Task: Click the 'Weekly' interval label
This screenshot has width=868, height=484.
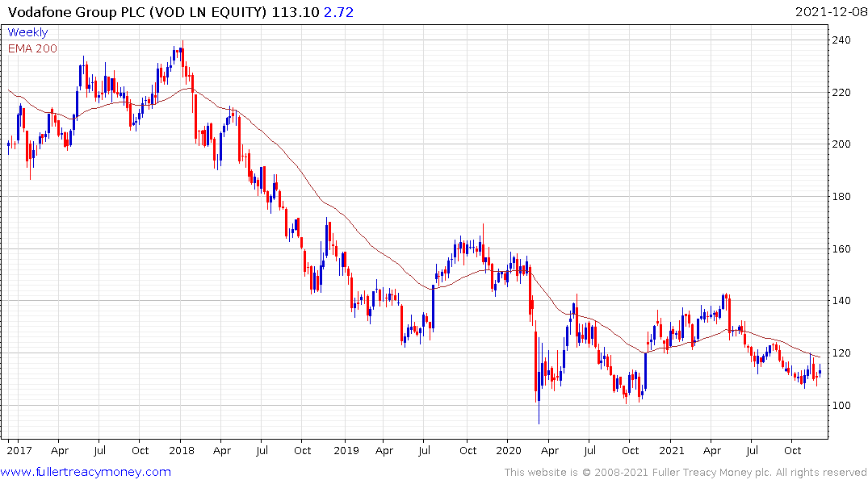Action: pos(27,32)
